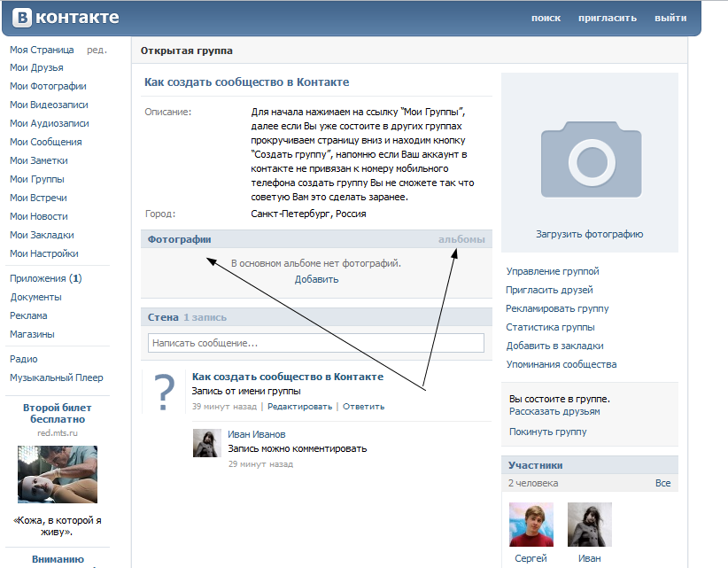Image resolution: width=728 pixels, height=568 pixels.
Task: Click the 39 минут назад timestamp
Action: coord(224,407)
